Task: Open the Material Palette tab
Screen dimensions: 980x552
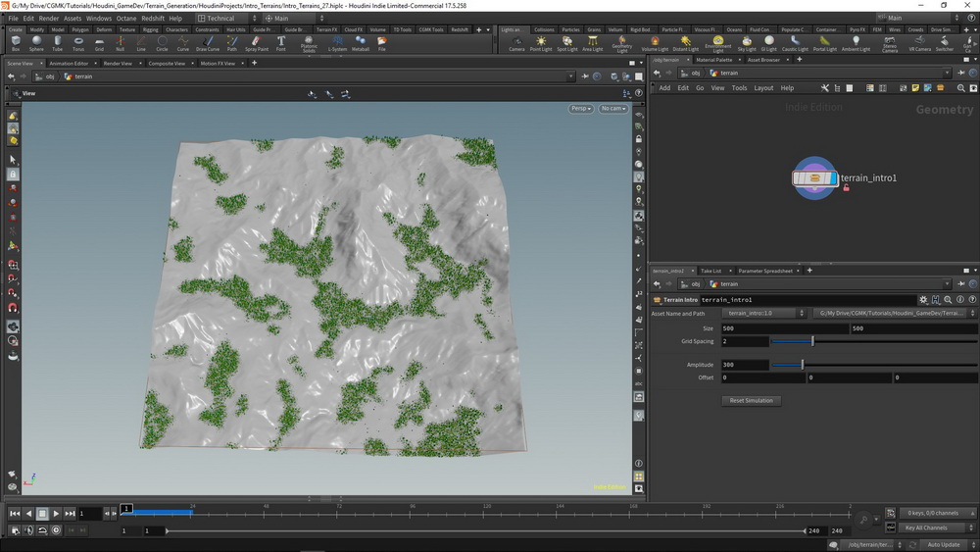Action: tap(713, 60)
